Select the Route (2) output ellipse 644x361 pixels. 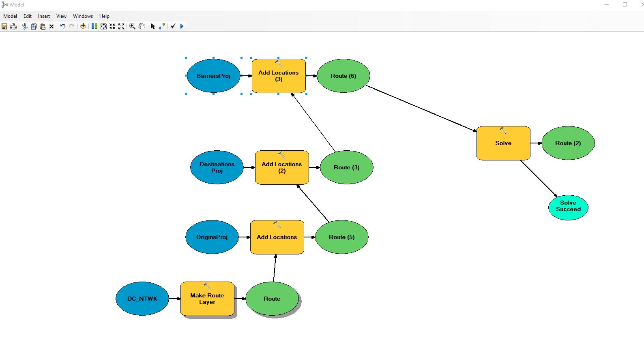point(568,143)
